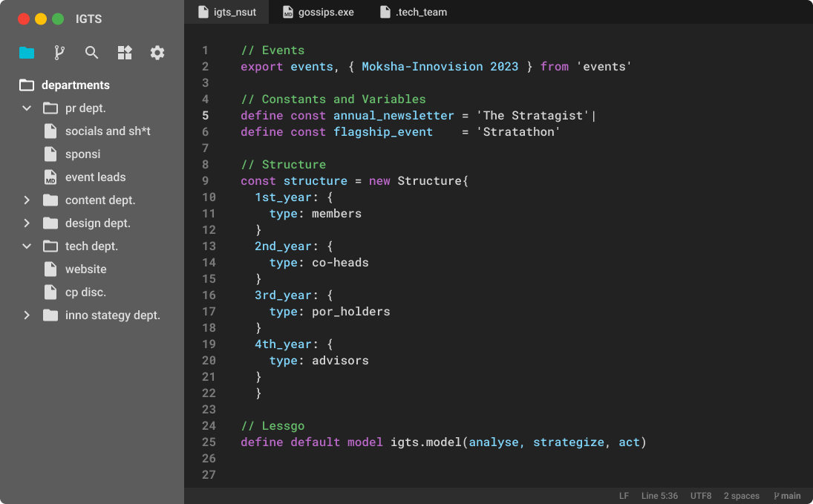
Task: Click the annual_newsletter identifier
Action: 394,116
